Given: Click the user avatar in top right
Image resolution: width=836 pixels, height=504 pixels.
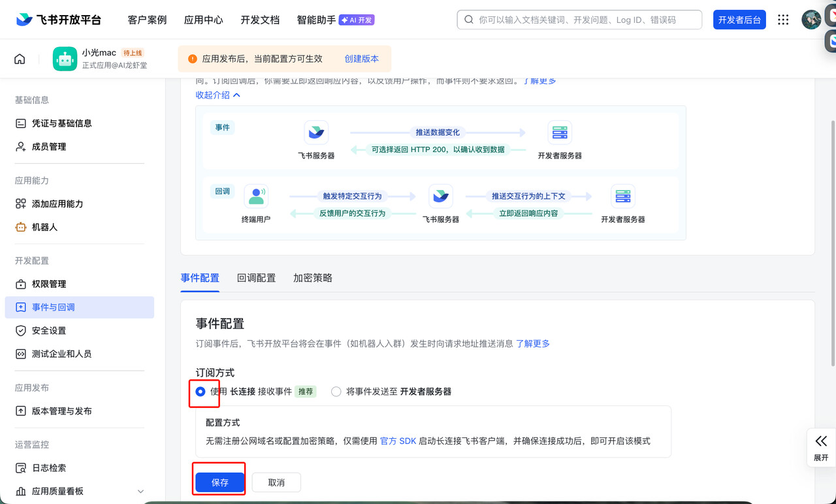Looking at the screenshot, I should pos(811,20).
